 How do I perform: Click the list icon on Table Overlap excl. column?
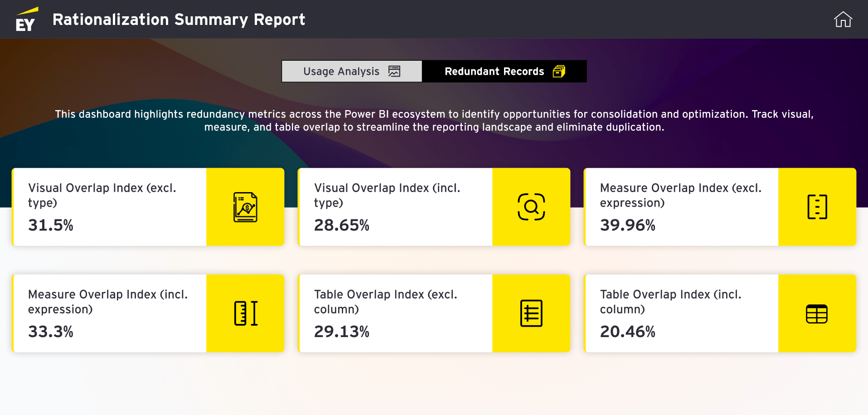[x=531, y=313]
